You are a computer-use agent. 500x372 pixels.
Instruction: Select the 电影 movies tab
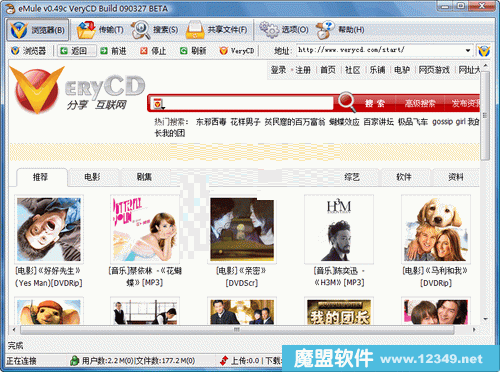tap(92, 177)
